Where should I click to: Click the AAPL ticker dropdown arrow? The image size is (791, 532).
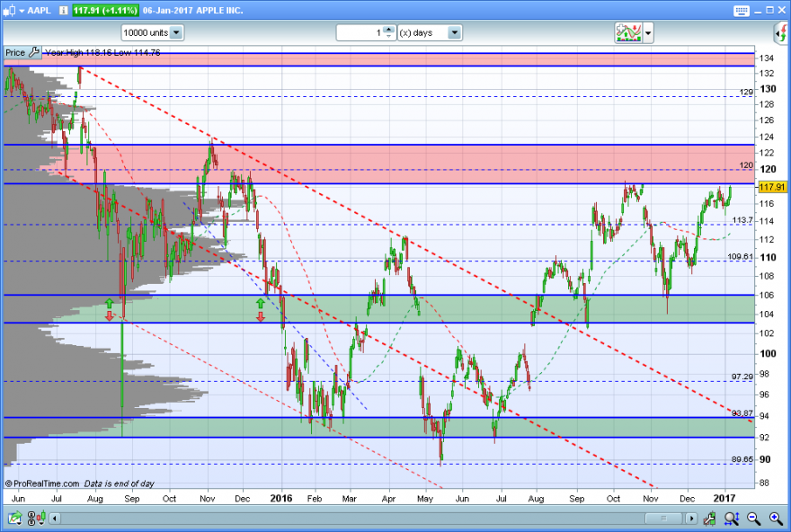22,11
